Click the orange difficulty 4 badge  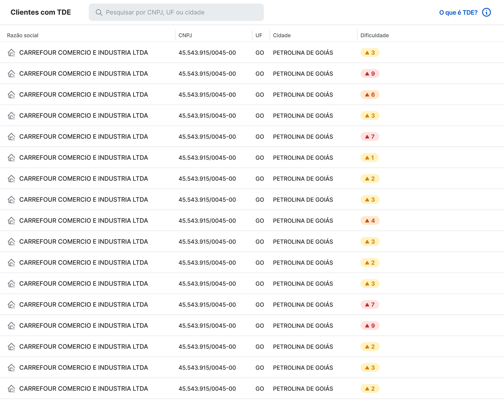370,220
